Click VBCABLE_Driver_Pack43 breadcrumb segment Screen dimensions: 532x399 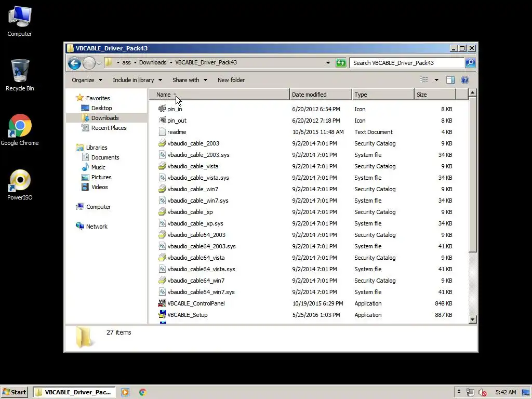pos(206,62)
